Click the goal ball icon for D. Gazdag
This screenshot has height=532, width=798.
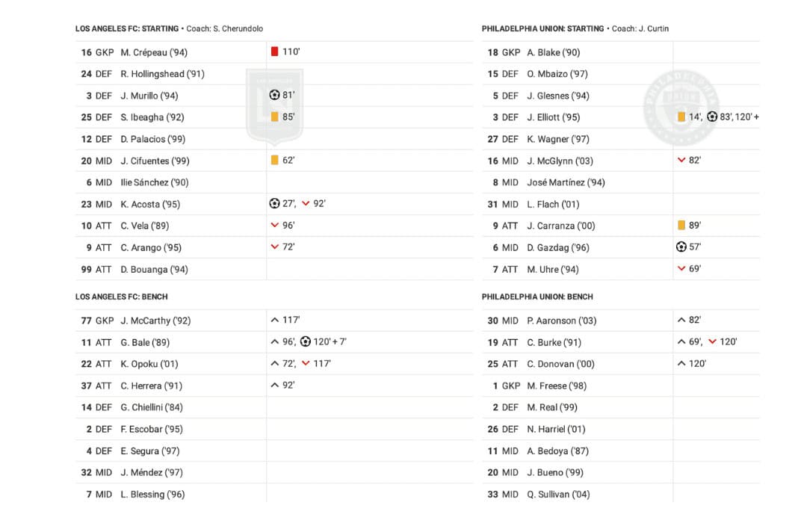coord(681,247)
